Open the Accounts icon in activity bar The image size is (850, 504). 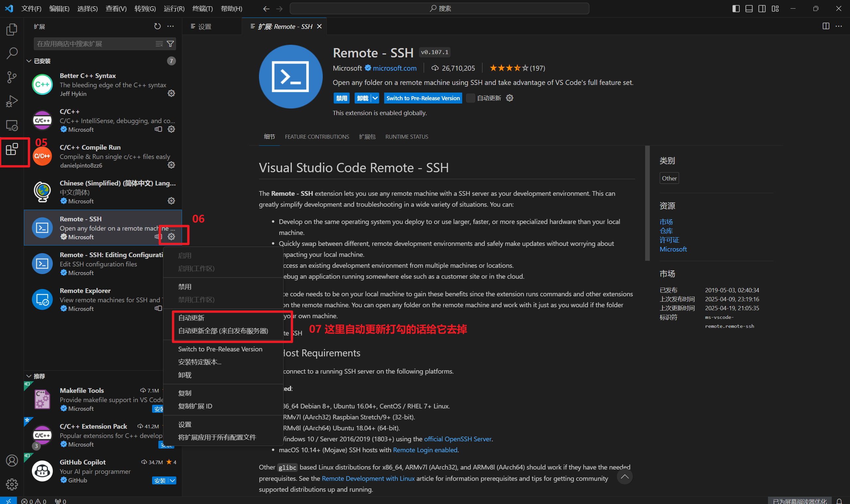(x=12, y=461)
